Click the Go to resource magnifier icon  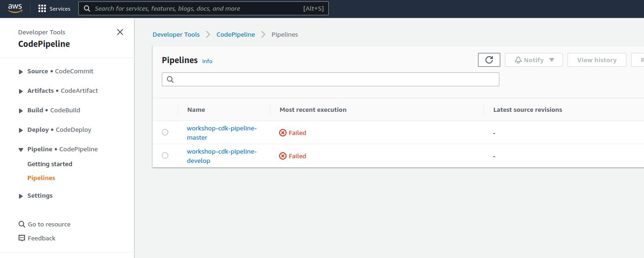(22, 224)
